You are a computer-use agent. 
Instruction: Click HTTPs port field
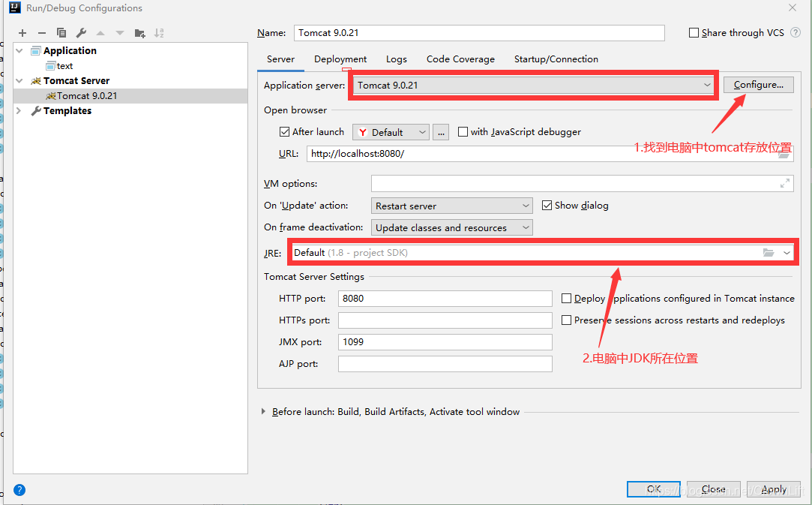point(445,320)
